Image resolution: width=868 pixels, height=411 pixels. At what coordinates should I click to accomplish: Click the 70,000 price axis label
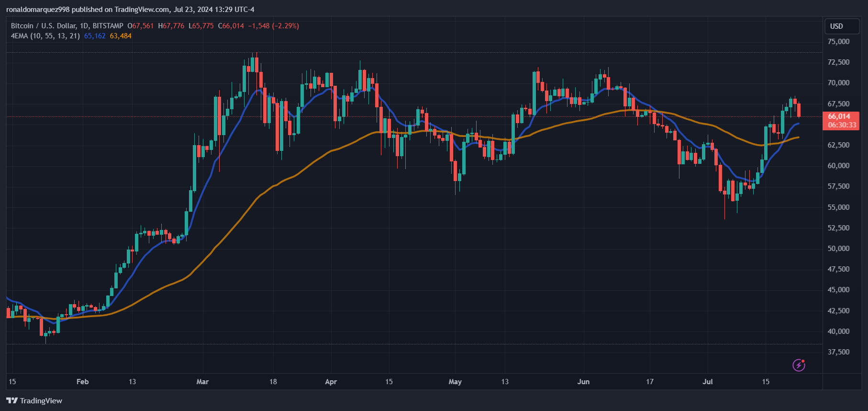(839, 83)
